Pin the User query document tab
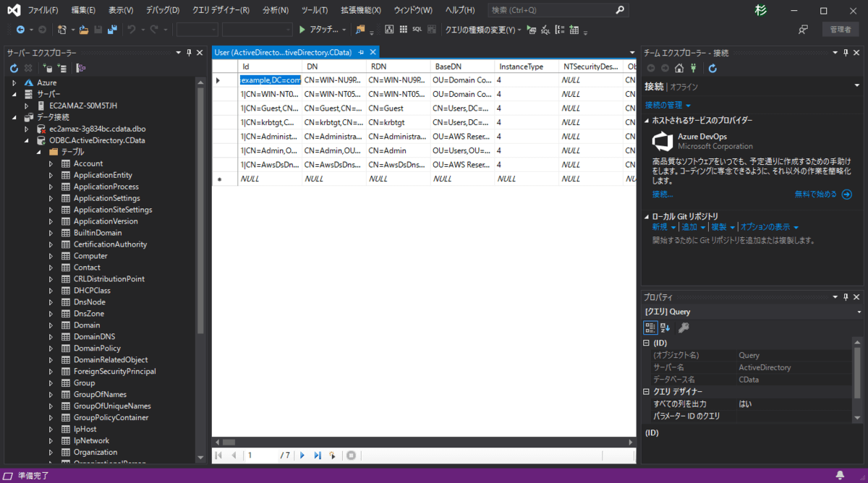The image size is (868, 483). tap(362, 53)
